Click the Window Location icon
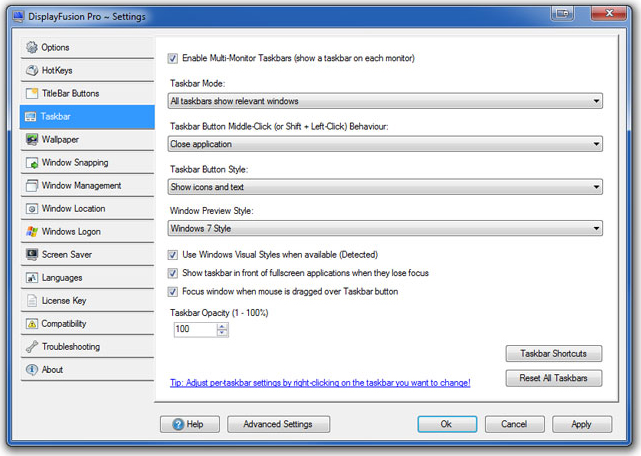 point(31,209)
